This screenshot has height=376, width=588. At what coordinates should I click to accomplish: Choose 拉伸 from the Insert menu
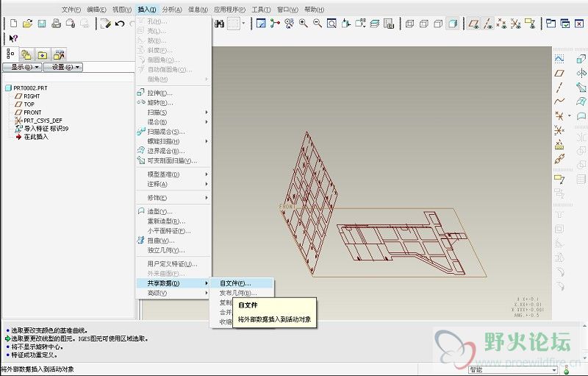[173, 93]
